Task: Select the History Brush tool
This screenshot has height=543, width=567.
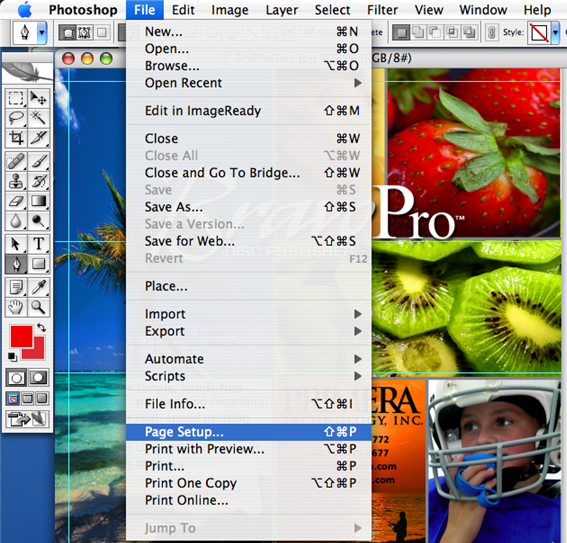Action: 38,181
